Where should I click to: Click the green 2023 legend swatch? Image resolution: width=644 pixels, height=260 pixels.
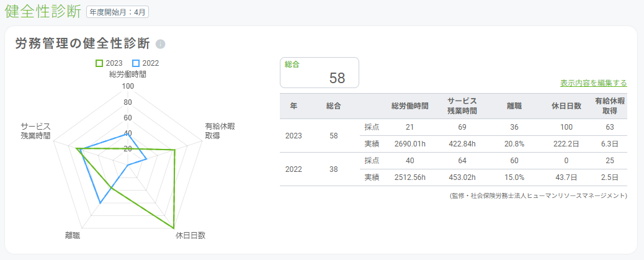pyautogui.click(x=99, y=63)
